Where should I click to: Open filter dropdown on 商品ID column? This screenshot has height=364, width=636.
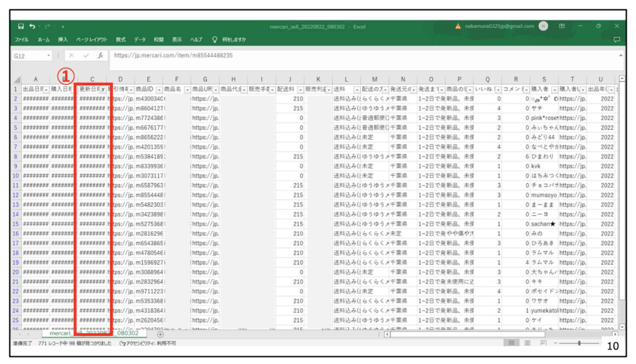tap(158, 89)
